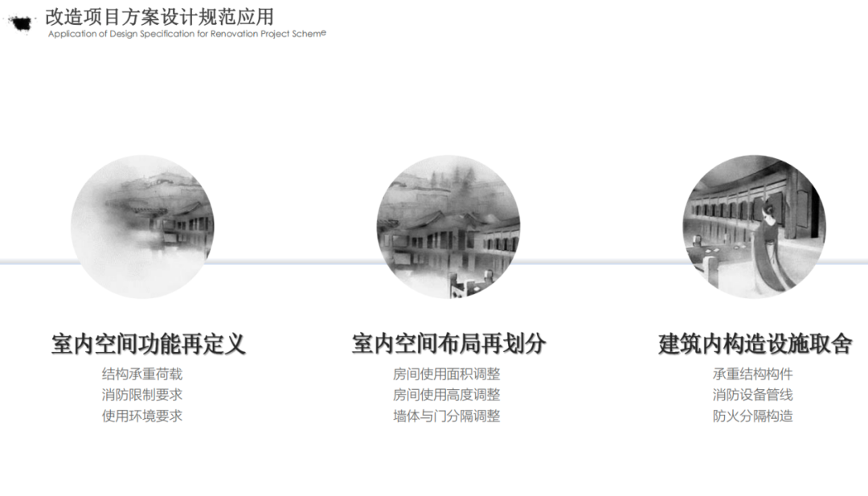
Task: Select the title 改造项目方案设计规范应用
Action: pos(159,17)
